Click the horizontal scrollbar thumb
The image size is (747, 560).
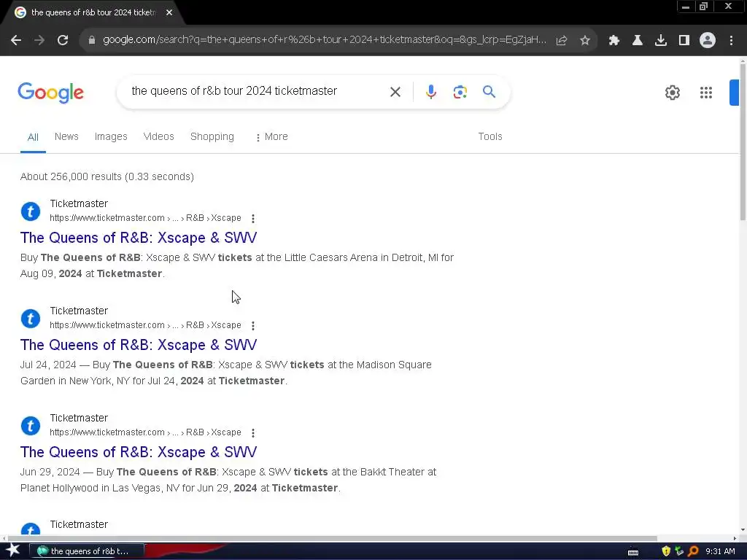tap(332, 539)
